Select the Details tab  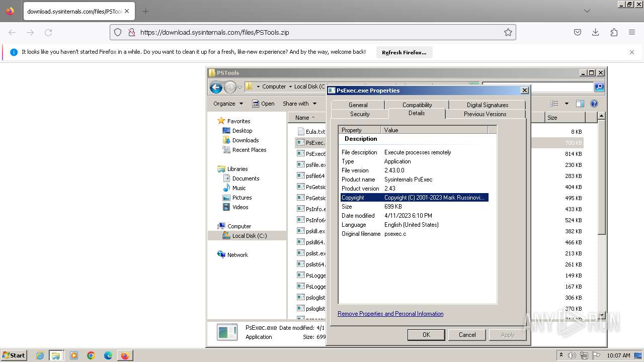[417, 113]
